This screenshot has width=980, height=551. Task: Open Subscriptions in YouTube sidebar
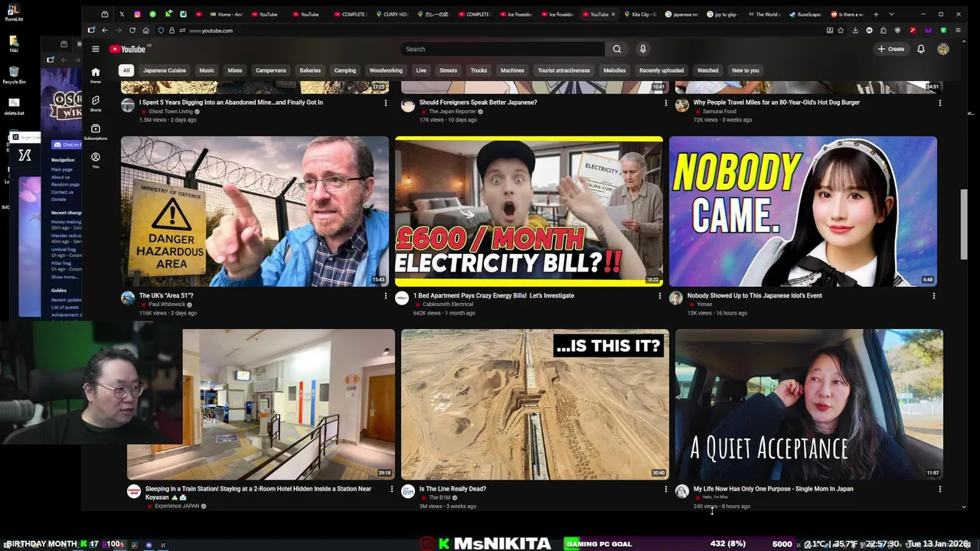(x=96, y=132)
